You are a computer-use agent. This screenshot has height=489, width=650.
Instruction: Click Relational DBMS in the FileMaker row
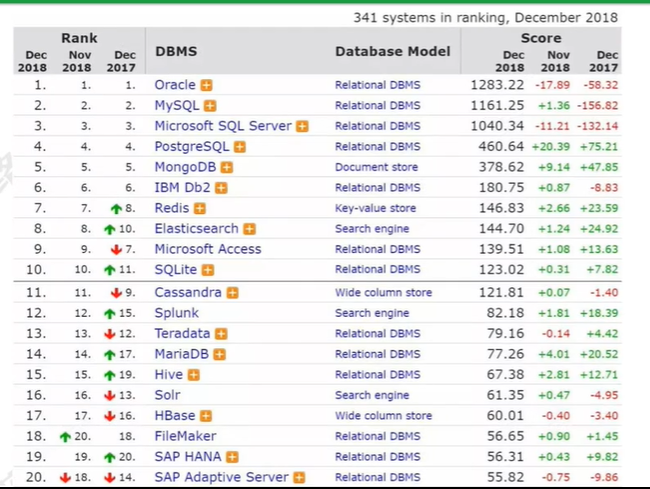tap(378, 436)
